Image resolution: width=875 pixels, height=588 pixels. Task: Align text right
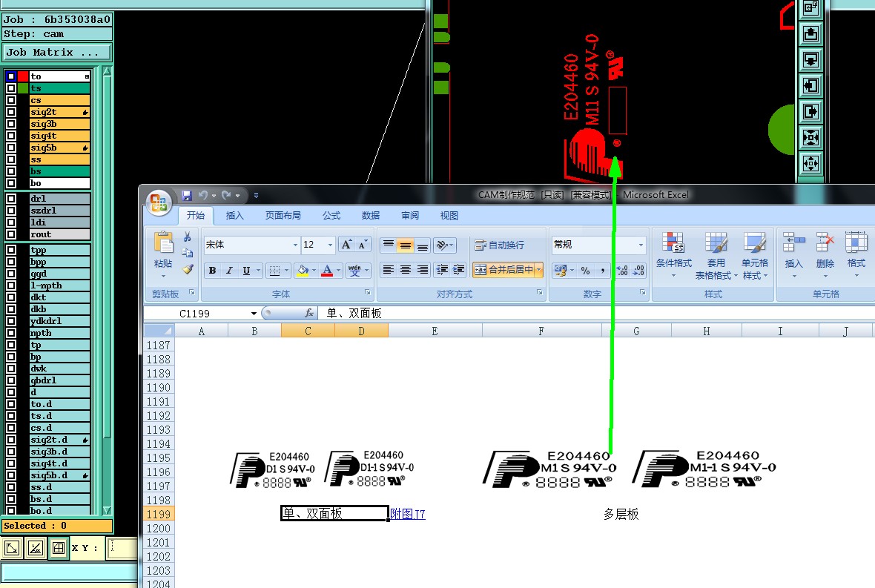[423, 270]
